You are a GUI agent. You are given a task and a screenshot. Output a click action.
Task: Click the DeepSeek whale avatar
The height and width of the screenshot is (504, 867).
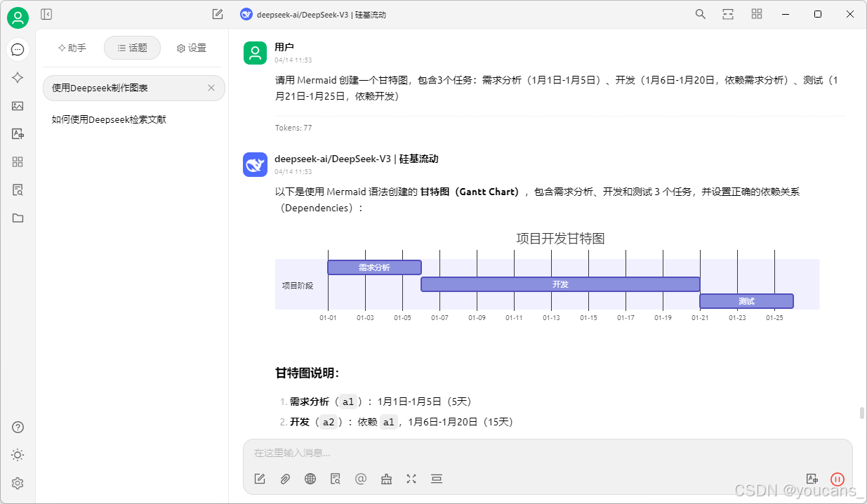(255, 164)
